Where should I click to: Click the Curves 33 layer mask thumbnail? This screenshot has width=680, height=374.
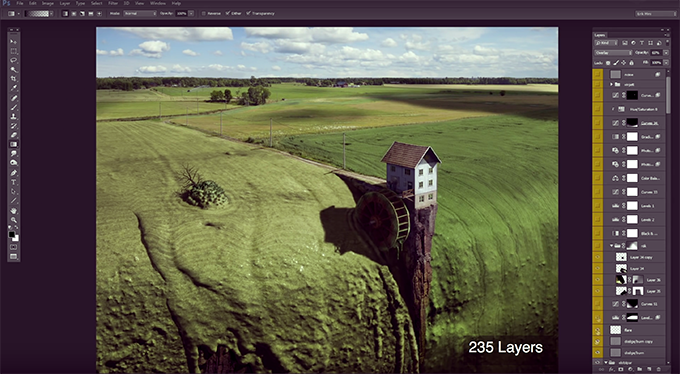pos(632,192)
